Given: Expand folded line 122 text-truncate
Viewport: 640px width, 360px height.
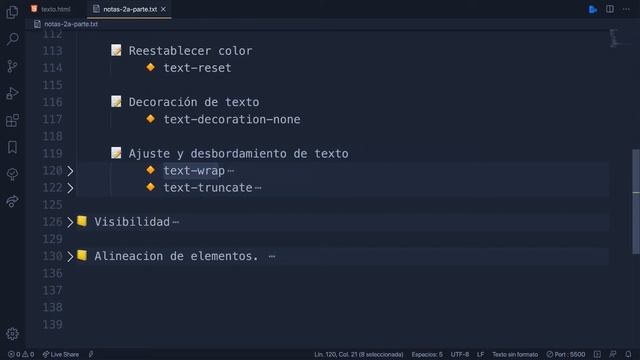Looking at the screenshot, I should 70,188.
